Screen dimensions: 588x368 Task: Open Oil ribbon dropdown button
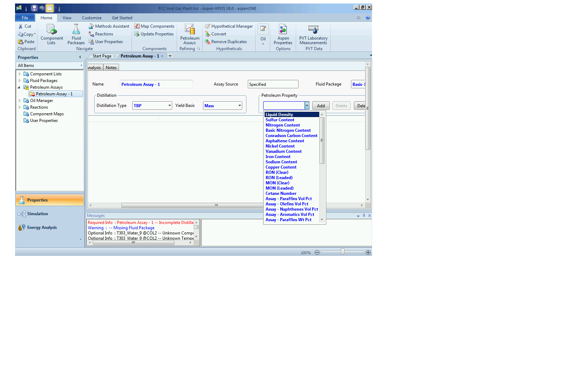coord(263,34)
